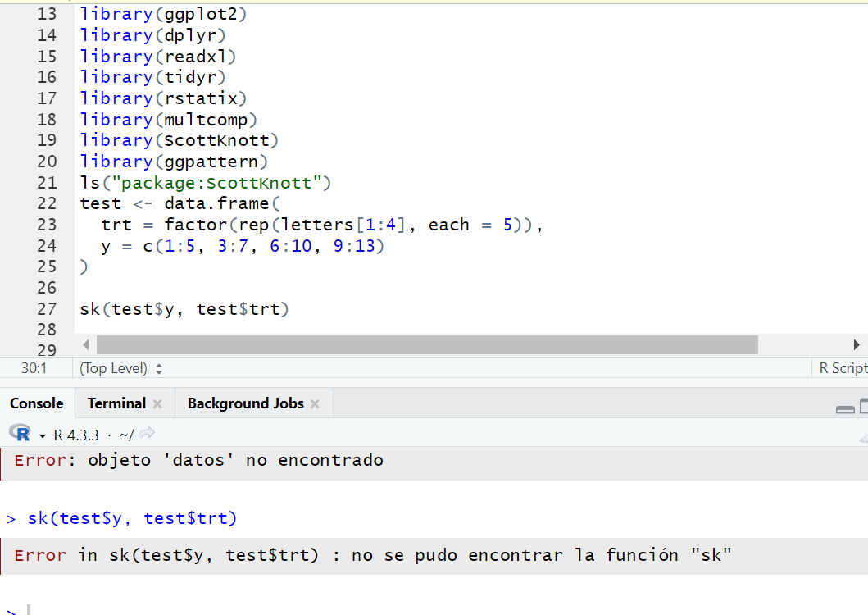Maximize the Console pane
This screenshot has height=615, width=868.
tap(864, 406)
